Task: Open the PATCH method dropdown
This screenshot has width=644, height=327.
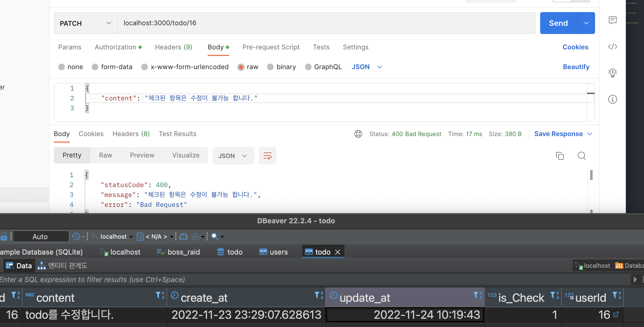Action: coord(85,23)
